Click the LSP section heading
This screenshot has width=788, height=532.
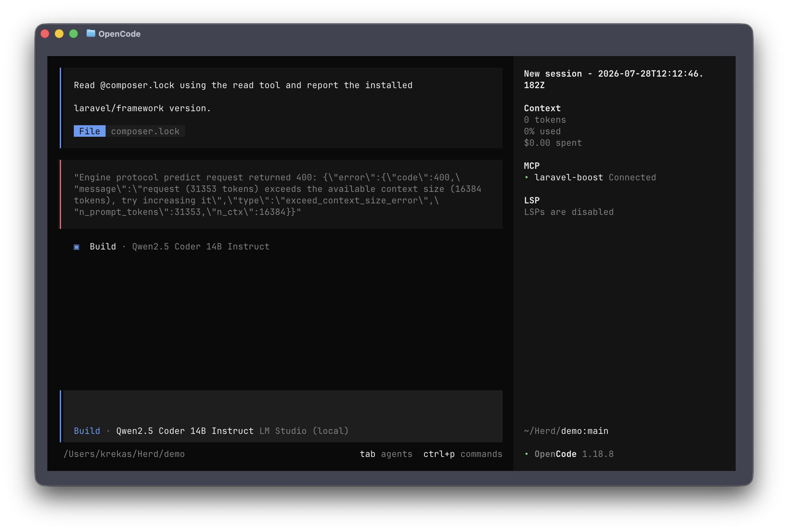532,200
